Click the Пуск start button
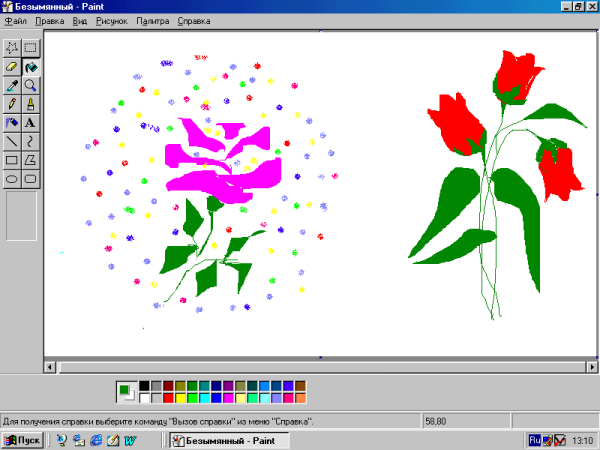The width and height of the screenshot is (600, 450). tap(22, 440)
